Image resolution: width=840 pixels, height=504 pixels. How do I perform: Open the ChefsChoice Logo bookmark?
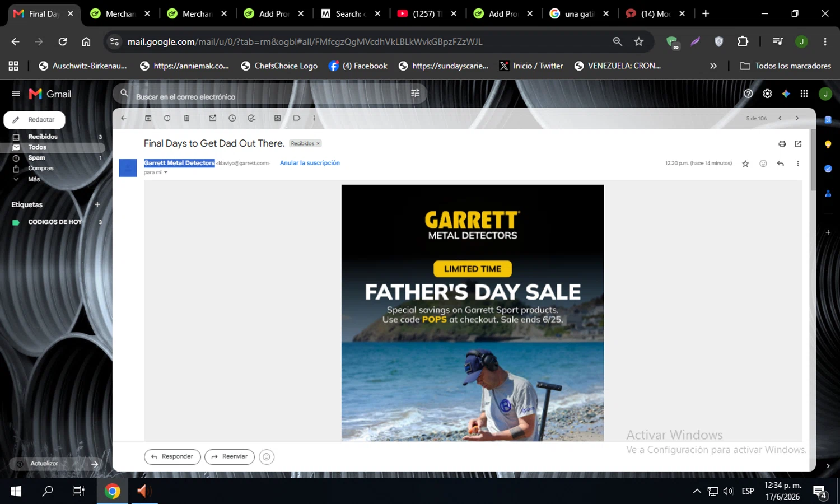279,66
